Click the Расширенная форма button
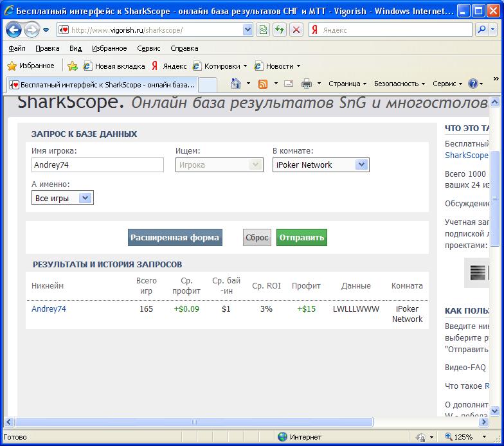 coord(175,238)
